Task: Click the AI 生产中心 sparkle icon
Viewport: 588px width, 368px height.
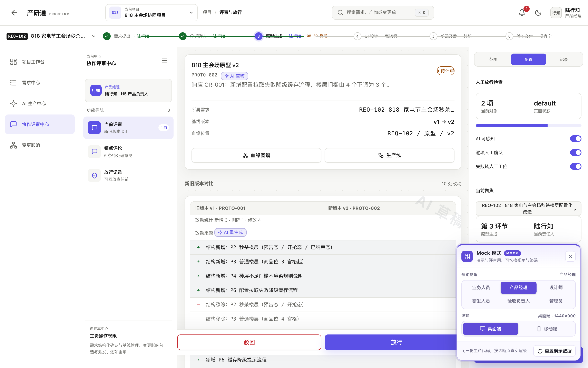Action: [13, 103]
